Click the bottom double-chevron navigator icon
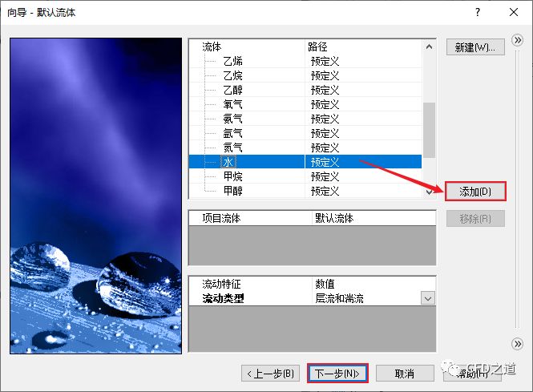The width and height of the screenshot is (533, 392). pos(517,344)
